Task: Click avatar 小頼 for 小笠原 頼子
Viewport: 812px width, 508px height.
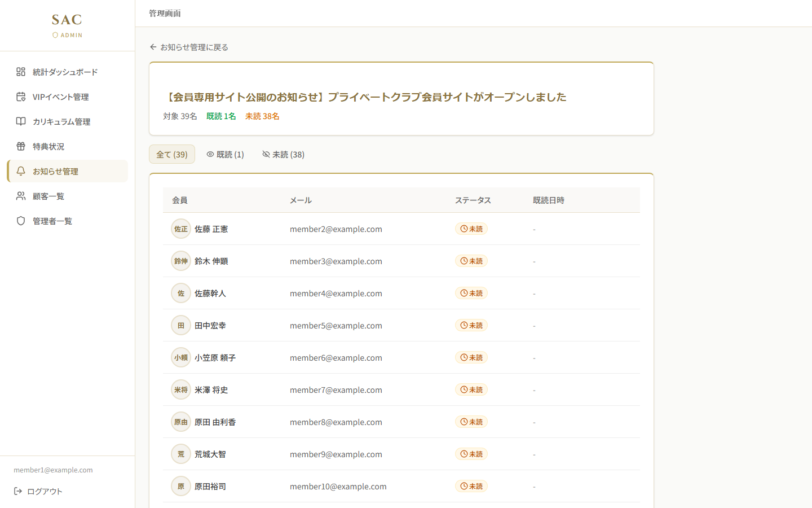Action: (181, 357)
